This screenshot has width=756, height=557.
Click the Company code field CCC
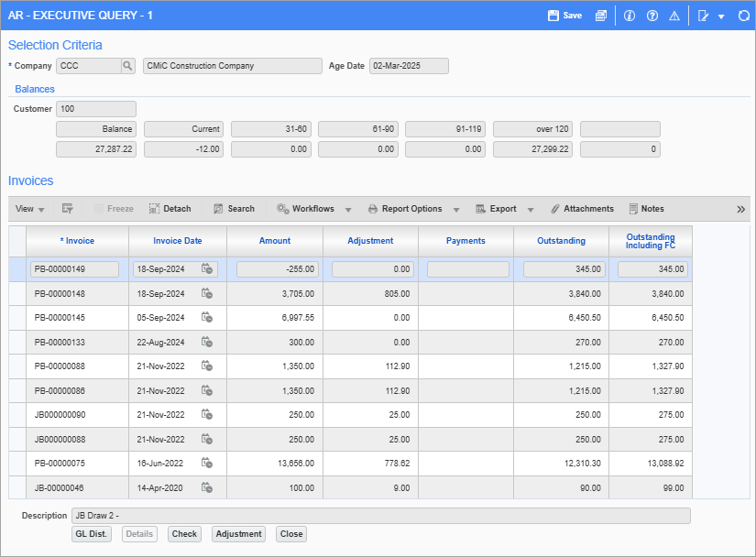coord(89,66)
